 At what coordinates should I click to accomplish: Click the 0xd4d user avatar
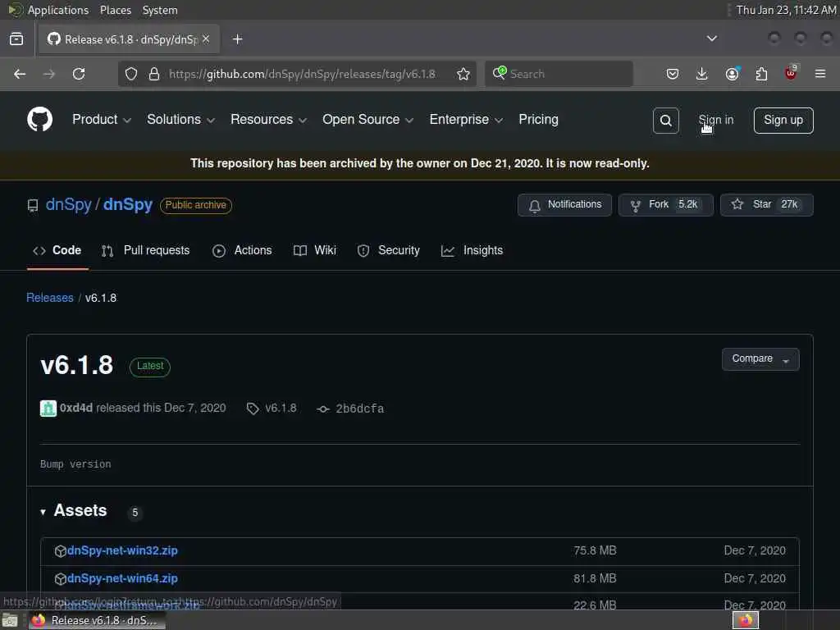[x=48, y=409]
